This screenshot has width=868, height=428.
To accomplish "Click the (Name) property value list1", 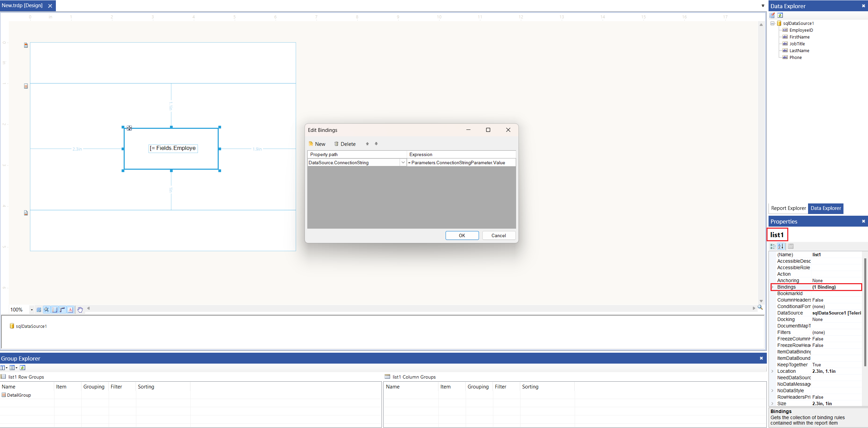I will 836,255.
